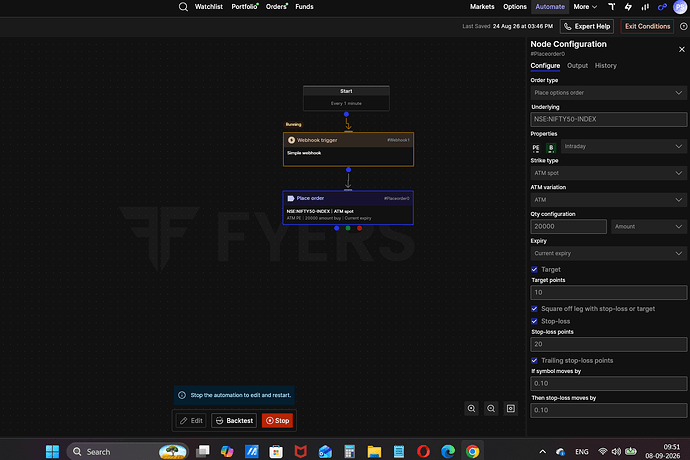Toggle Square off leg with stop-loss or target
This screenshot has height=460, width=690.
[x=534, y=309]
